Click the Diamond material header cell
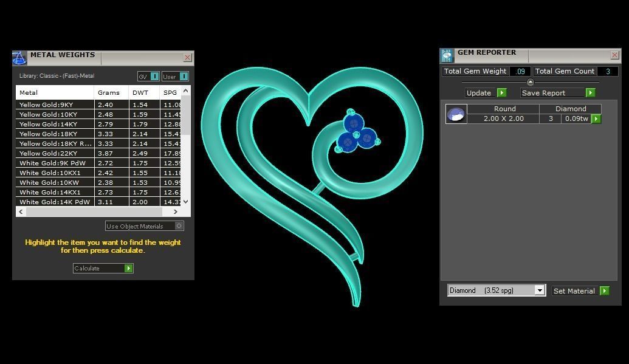Image resolution: width=629 pixels, height=364 pixels. (571, 109)
